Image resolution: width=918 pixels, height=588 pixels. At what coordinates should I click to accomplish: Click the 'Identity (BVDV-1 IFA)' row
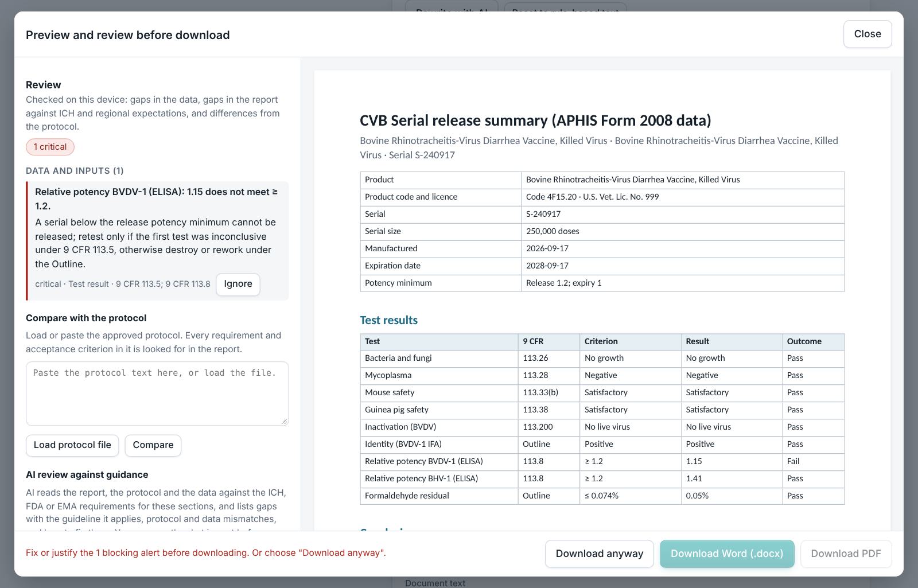(x=602, y=444)
